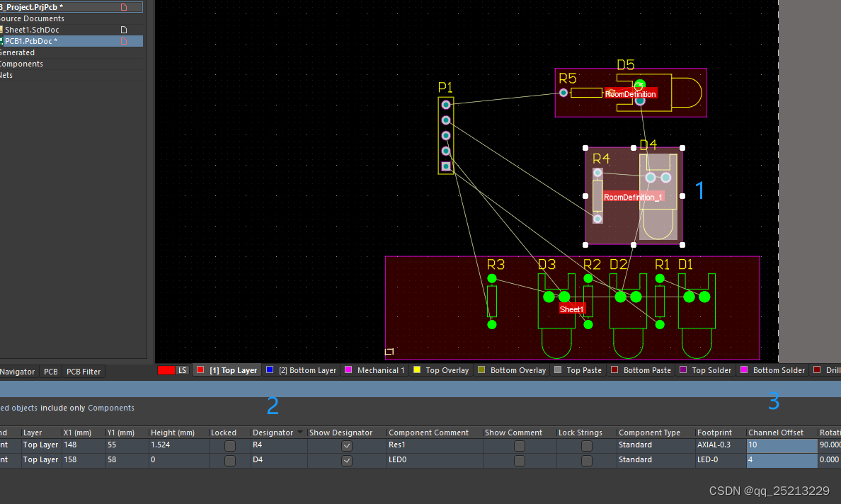The height and width of the screenshot is (504, 841).
Task: Click the white document icon beside Sheet1.SchDoc
Action: click(x=124, y=30)
